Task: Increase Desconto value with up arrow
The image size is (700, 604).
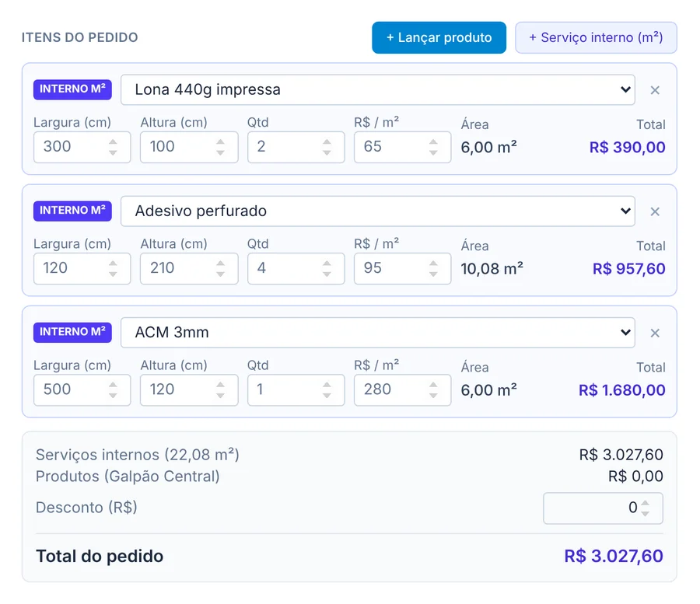Action: (x=645, y=503)
